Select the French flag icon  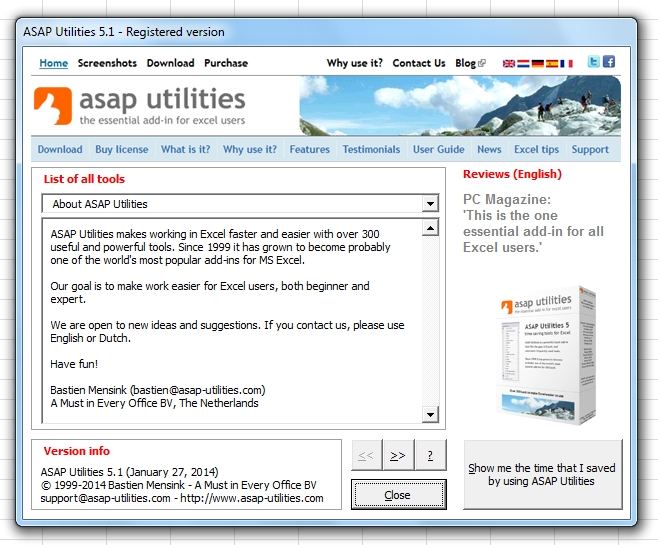click(x=567, y=64)
